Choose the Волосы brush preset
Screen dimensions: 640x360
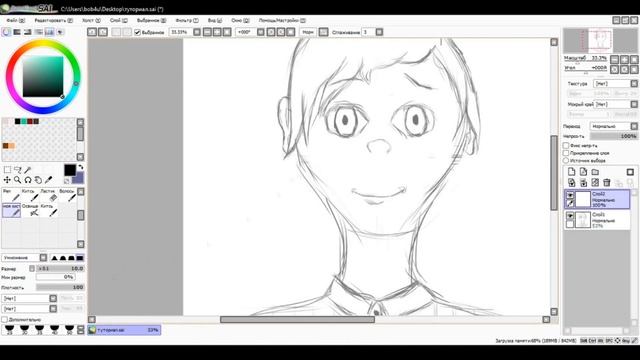click(x=67, y=195)
